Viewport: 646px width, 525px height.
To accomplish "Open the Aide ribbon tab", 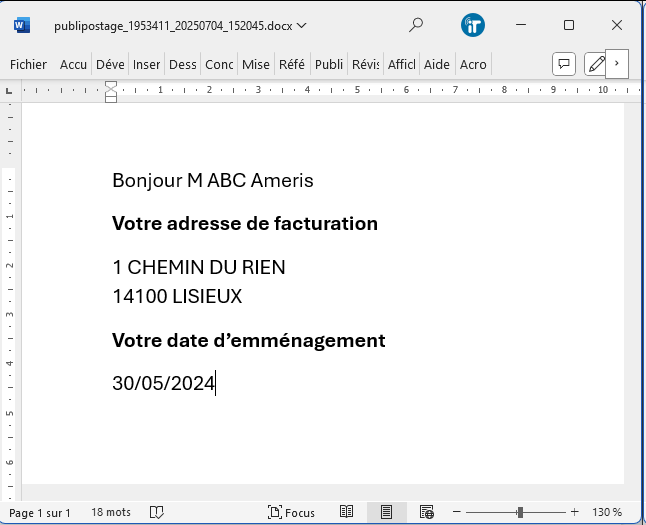I will click(437, 64).
